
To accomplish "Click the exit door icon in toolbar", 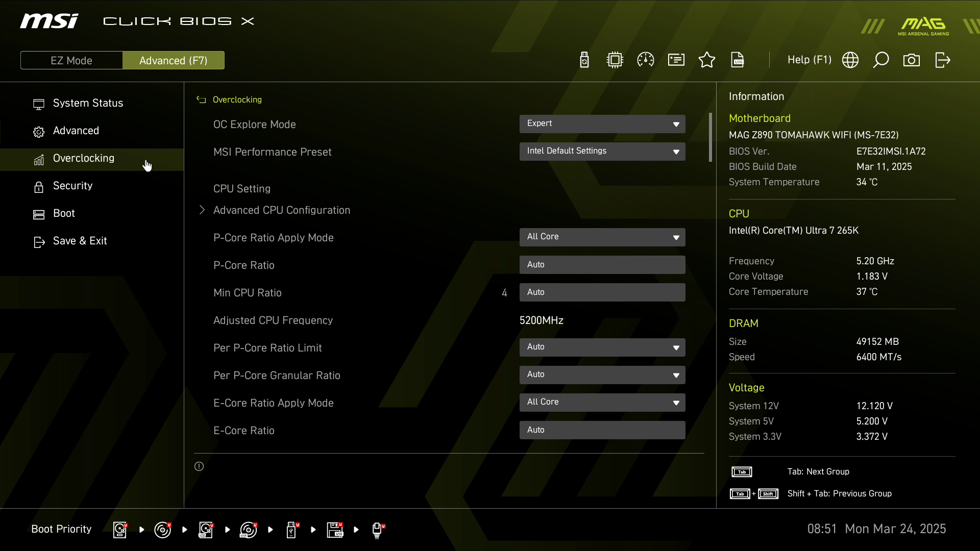I will (x=942, y=60).
